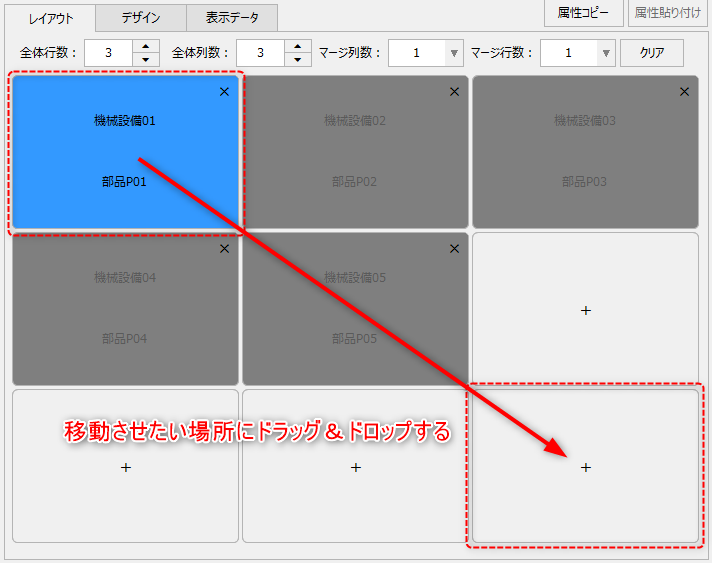Remove the 機械設備01 cell with X icon
This screenshot has width=712, height=563.
224,92
